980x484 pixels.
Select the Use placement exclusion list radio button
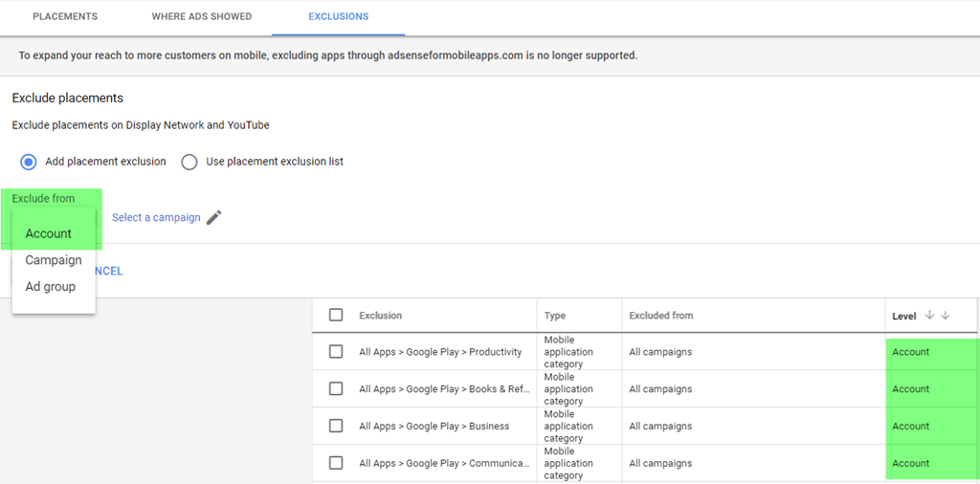[189, 162]
